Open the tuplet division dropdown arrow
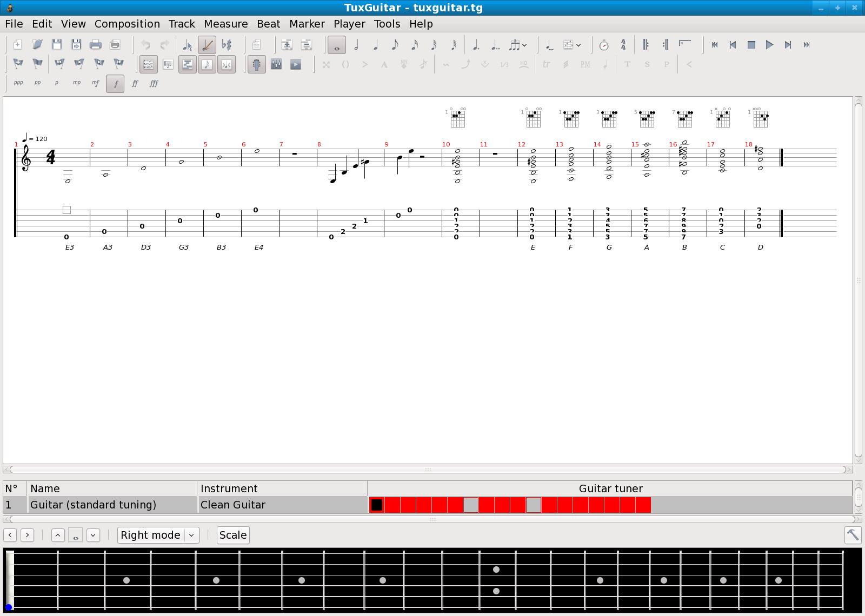This screenshot has height=616, width=865. tap(524, 45)
